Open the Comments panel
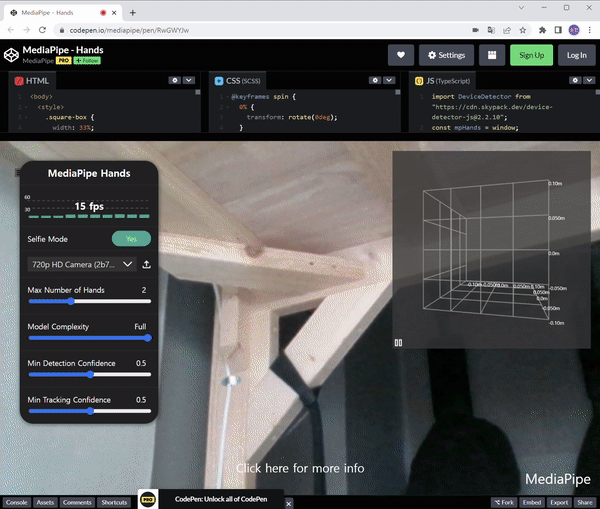The image size is (600, 509). [x=77, y=502]
